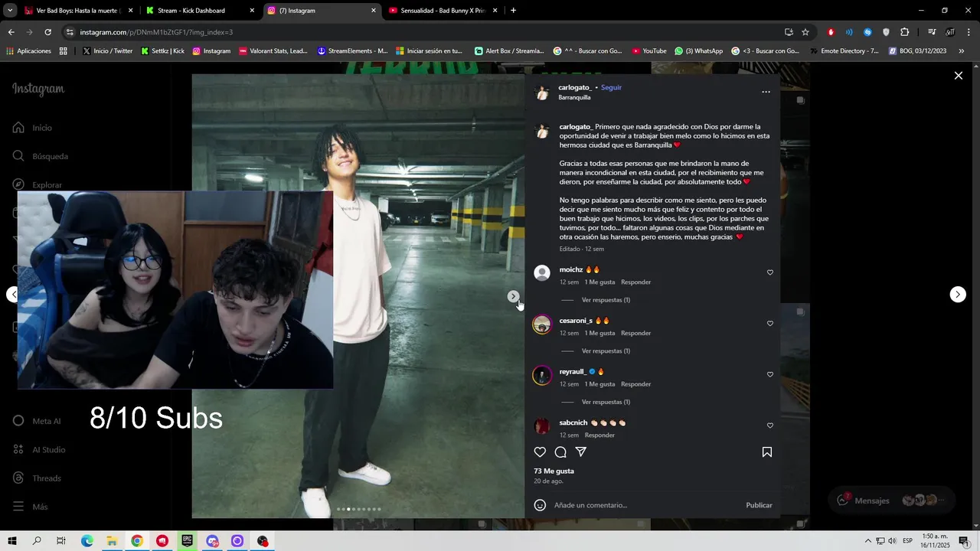Close the Instagram post overlay

click(958, 76)
